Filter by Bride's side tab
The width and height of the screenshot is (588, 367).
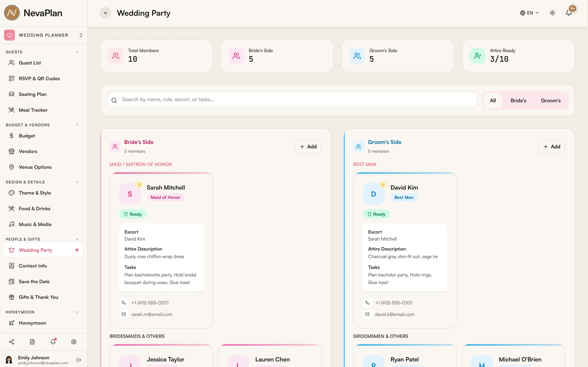pyautogui.click(x=518, y=100)
